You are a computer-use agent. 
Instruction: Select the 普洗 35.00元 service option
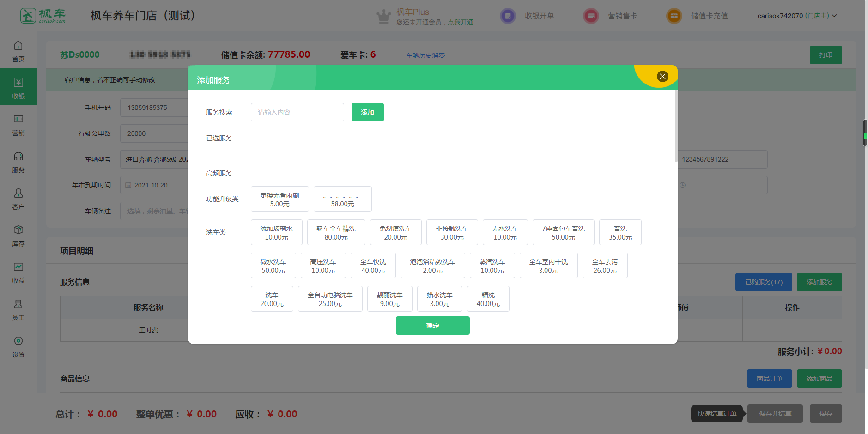(x=620, y=233)
